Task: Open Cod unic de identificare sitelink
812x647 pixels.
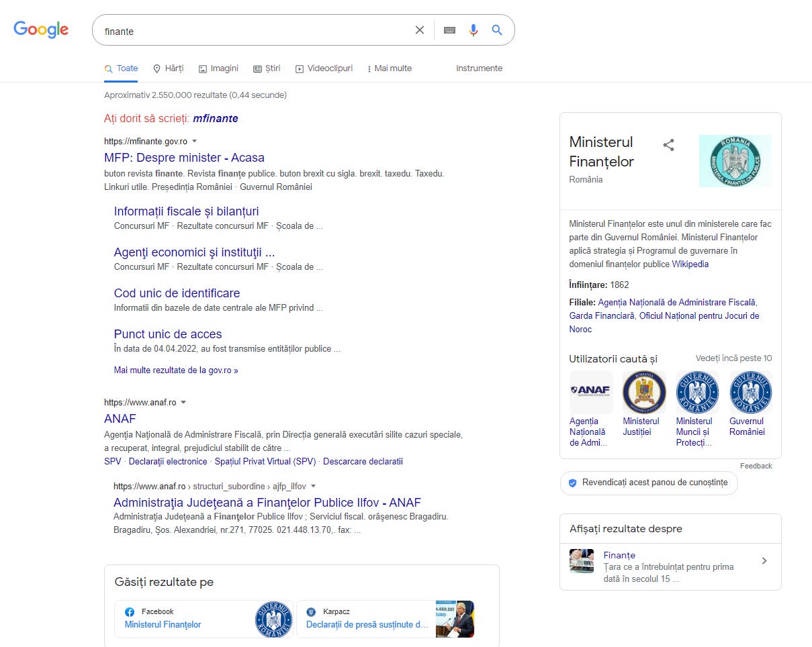Action: click(177, 293)
